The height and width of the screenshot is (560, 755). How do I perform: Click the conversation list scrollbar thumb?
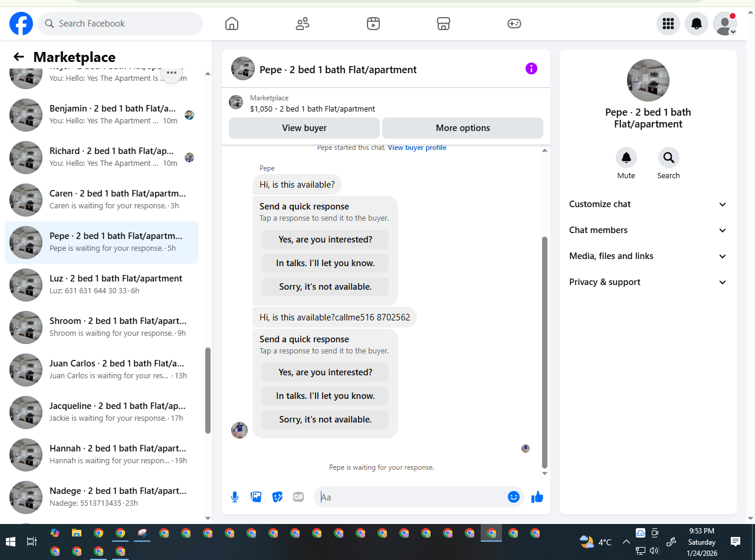click(208, 391)
